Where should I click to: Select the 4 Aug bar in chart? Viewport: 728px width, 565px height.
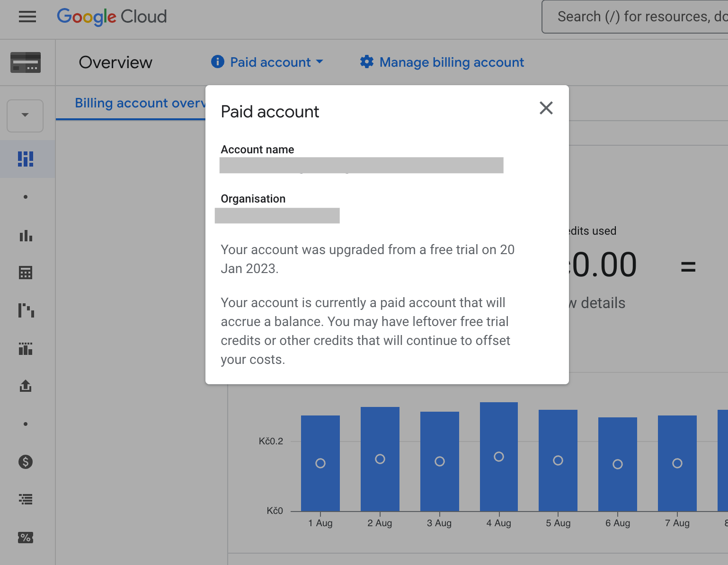click(x=499, y=457)
